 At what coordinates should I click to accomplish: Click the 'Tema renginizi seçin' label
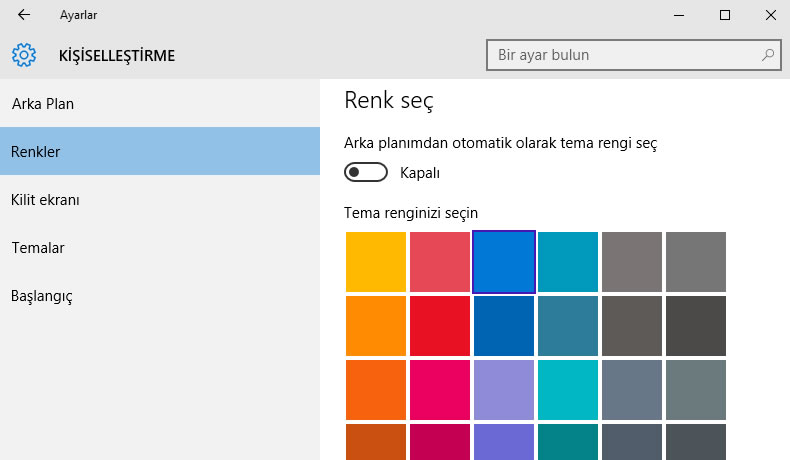(411, 213)
